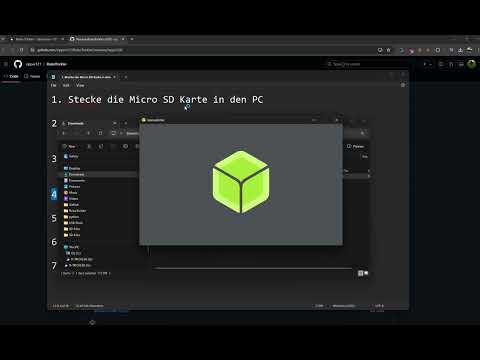Switch Explorer to details view icon
The image size is (480, 360).
click(360, 273)
